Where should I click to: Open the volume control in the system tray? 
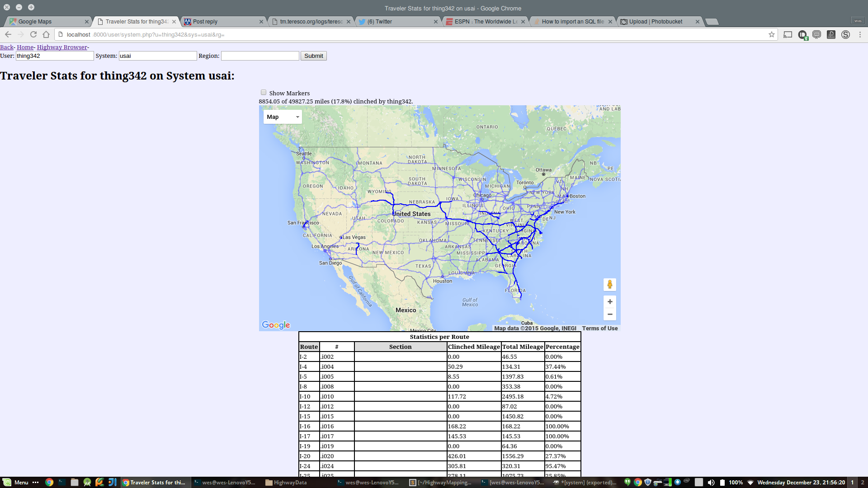711,482
